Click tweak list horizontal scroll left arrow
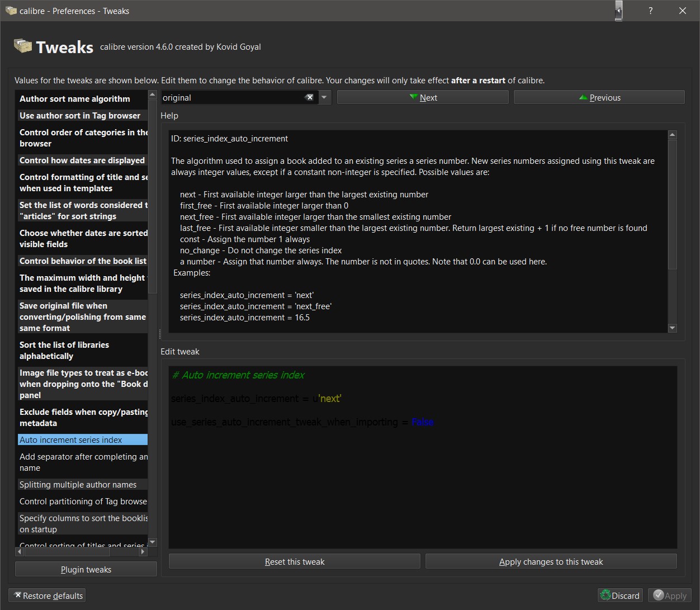This screenshot has width=700, height=610. click(20, 551)
